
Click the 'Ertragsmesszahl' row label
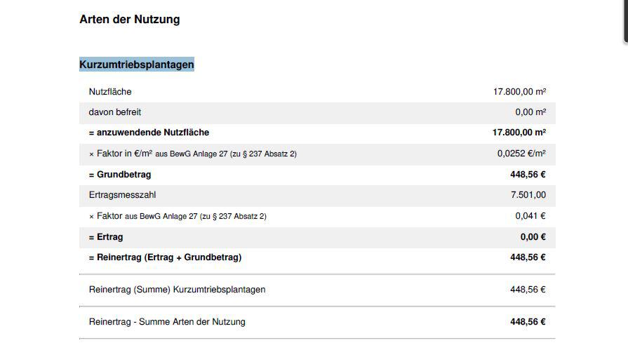click(123, 195)
